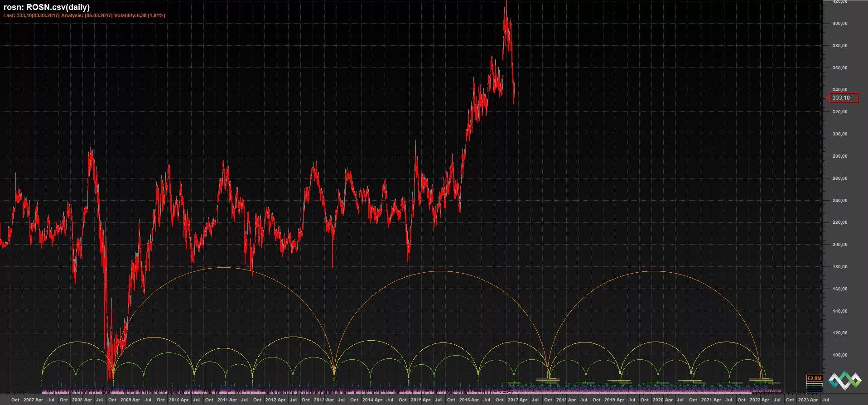Viewport: 868px width, 405px height.
Task: Click the 2016 year label on the time axis
Action: 464,400
